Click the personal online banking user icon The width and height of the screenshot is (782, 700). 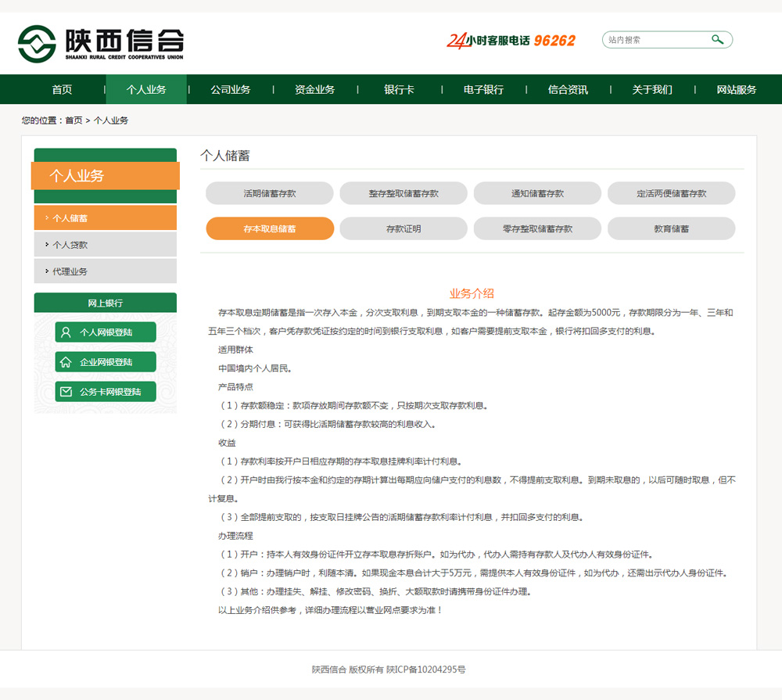[66, 332]
